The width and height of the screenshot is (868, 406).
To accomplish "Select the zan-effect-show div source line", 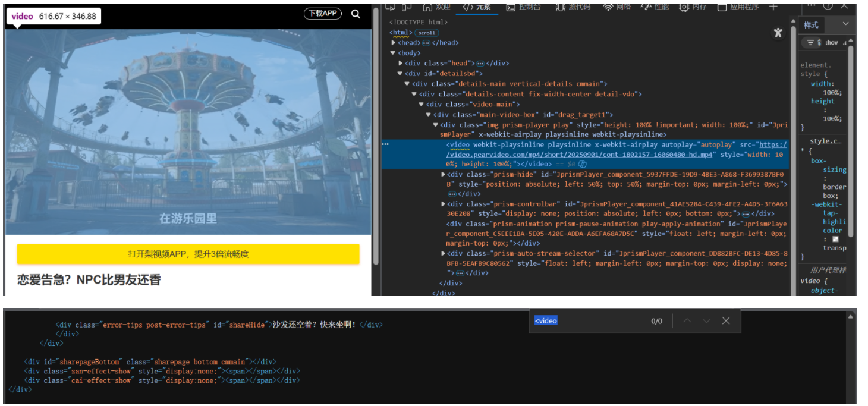I will coord(162,371).
